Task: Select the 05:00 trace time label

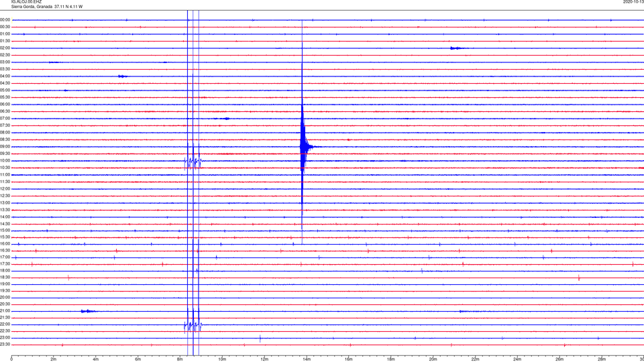Action: [5, 90]
